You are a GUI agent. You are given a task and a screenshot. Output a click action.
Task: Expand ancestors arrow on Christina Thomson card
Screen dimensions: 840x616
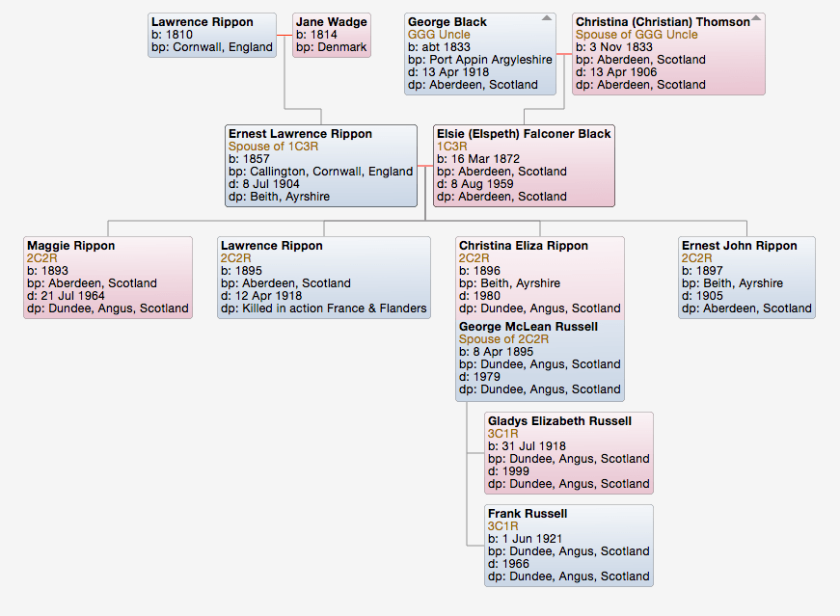click(756, 18)
